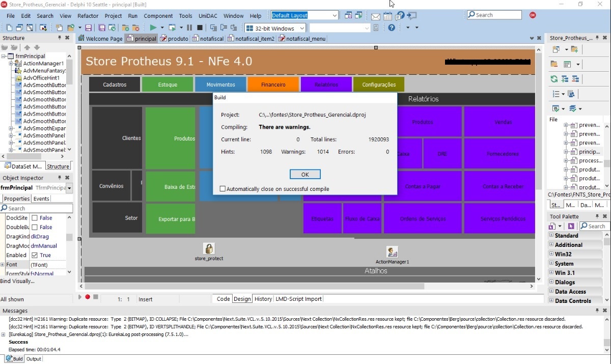The image size is (611, 364).
Task: Open the Run button dropdown arrow
Action: [x=162, y=28]
